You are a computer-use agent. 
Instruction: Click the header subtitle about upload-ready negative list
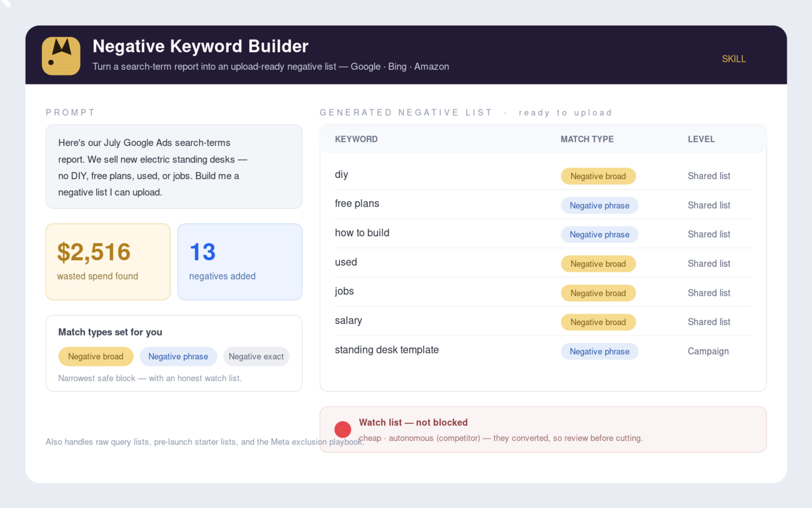pos(271,66)
